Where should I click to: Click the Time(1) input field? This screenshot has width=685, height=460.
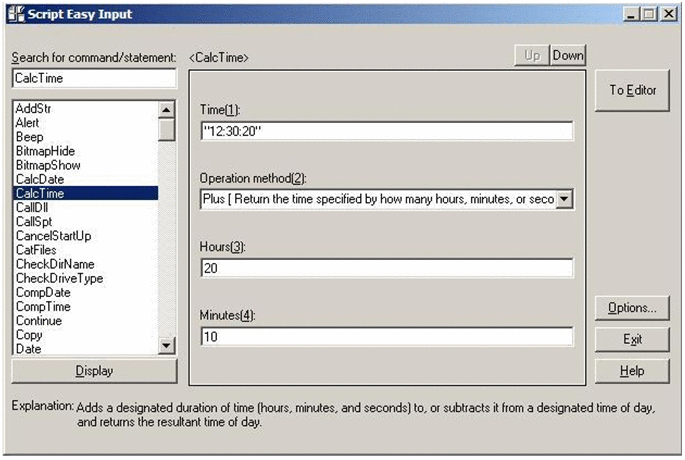click(387, 131)
